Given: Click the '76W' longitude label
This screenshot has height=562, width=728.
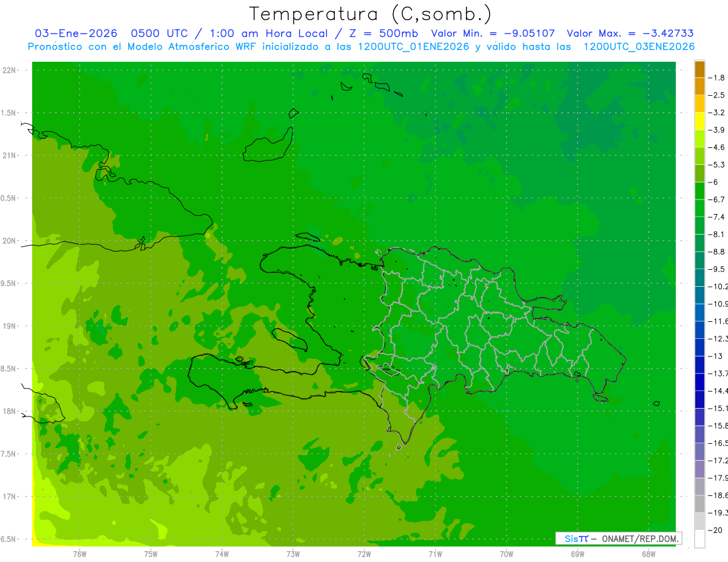Looking at the screenshot, I should coord(79,554).
